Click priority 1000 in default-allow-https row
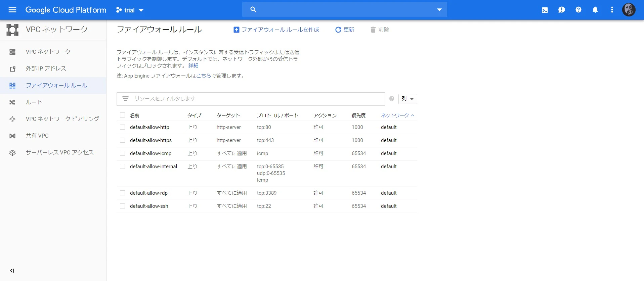The image size is (644, 281). point(357,140)
